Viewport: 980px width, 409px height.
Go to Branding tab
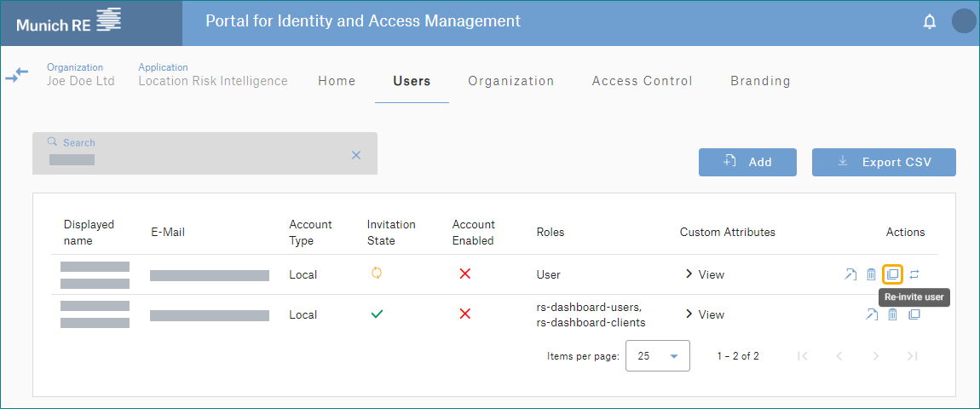[761, 81]
